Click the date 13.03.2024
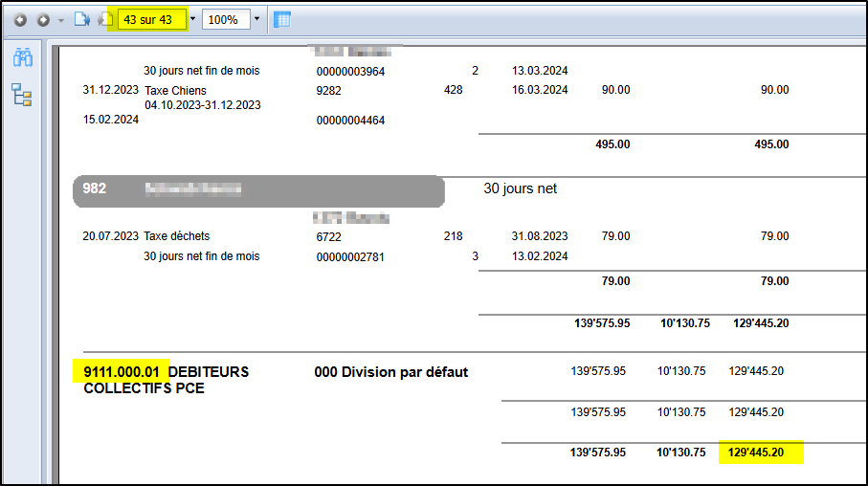 click(x=540, y=71)
